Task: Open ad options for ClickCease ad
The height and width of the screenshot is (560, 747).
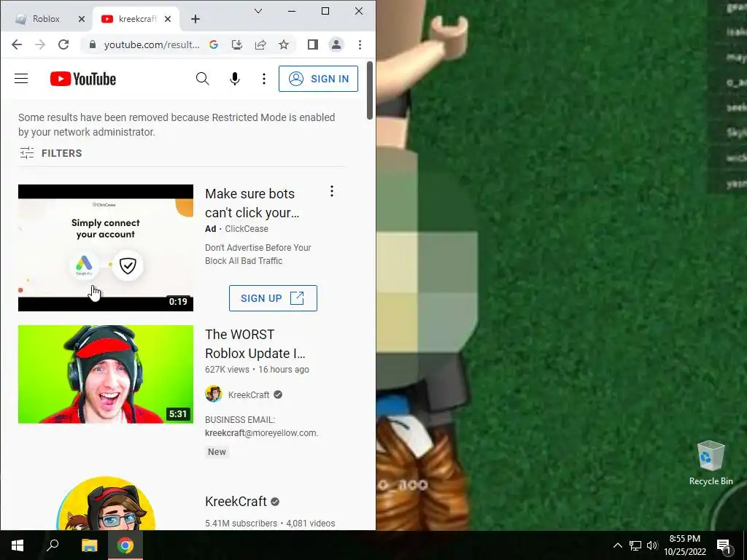Action: [x=332, y=192]
